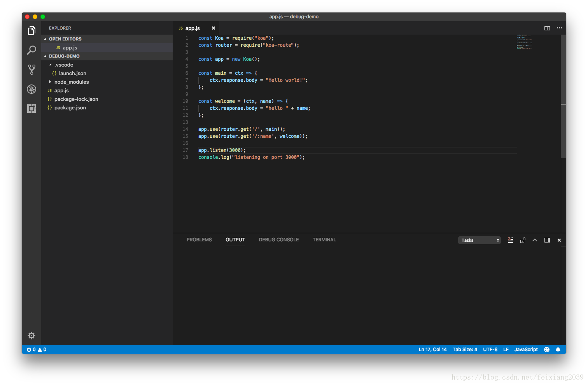Open package.json from the explorer

coord(70,108)
